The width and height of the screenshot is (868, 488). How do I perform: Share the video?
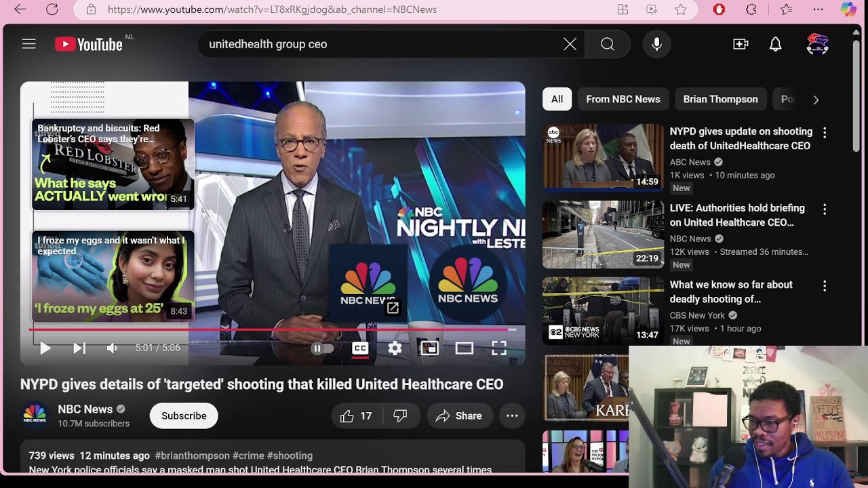[x=459, y=415]
